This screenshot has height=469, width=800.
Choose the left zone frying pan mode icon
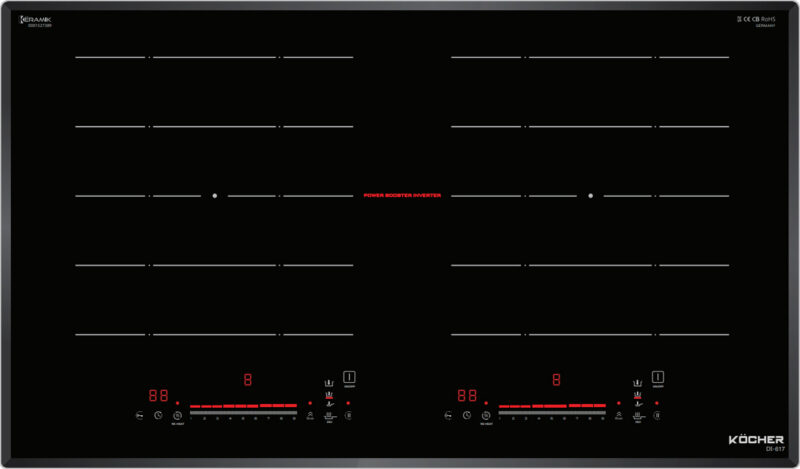pos(328,403)
